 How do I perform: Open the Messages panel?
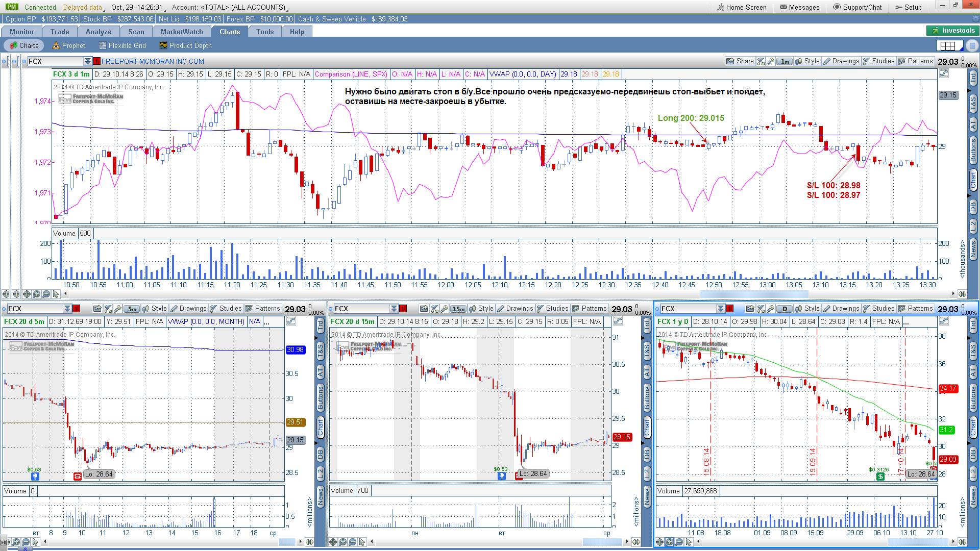(800, 7)
